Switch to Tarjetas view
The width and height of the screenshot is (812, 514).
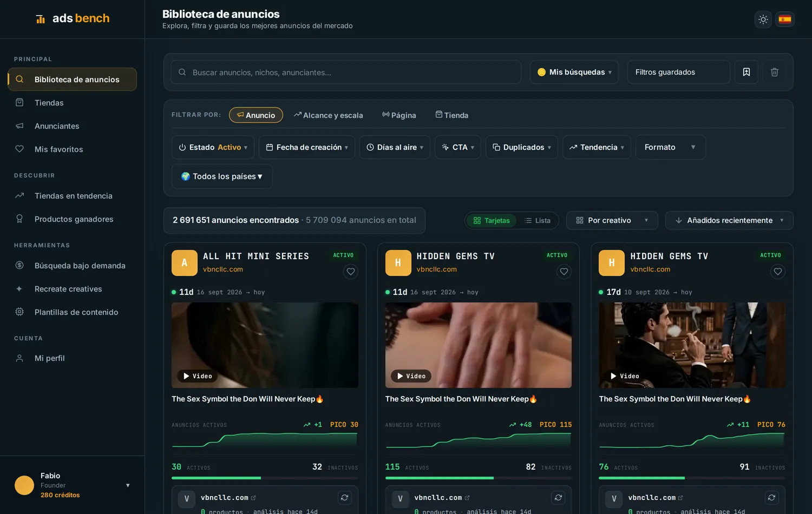pos(492,220)
